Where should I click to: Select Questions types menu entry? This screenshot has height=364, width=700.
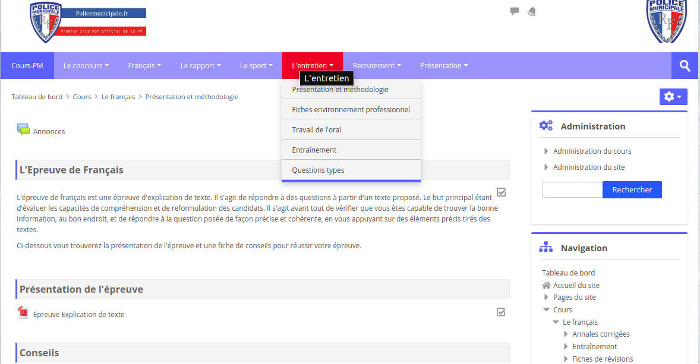[351, 170]
